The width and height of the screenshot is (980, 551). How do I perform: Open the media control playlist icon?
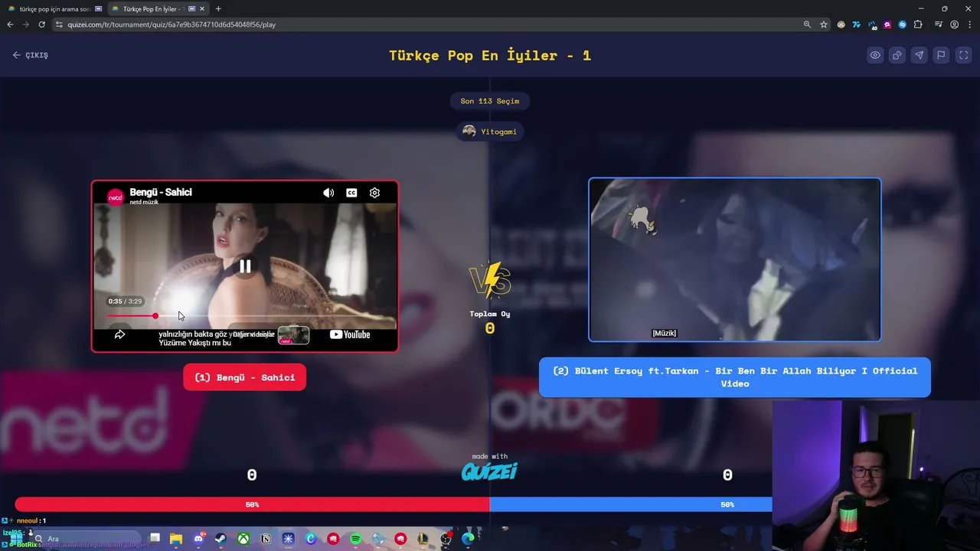tap(939, 24)
